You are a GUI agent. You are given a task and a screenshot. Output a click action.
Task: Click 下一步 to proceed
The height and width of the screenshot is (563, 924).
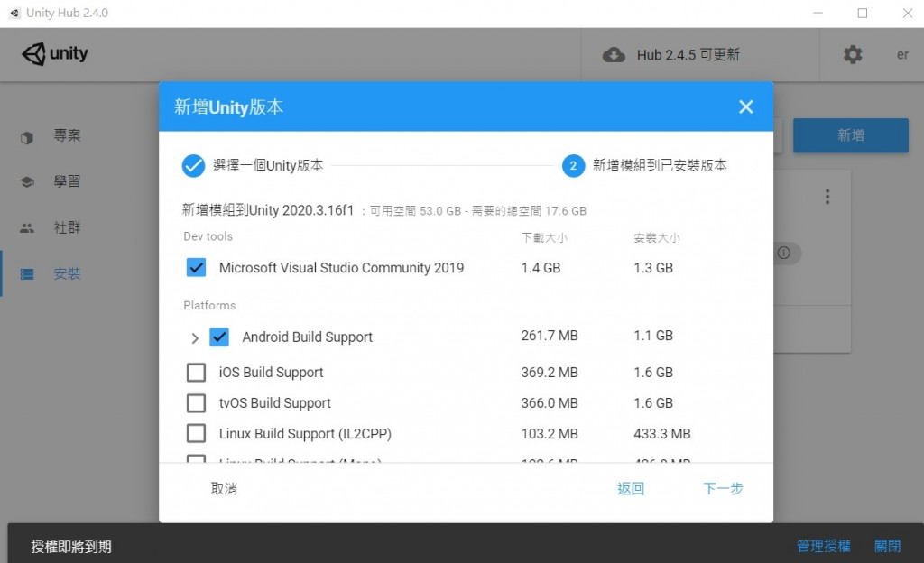pyautogui.click(x=723, y=489)
